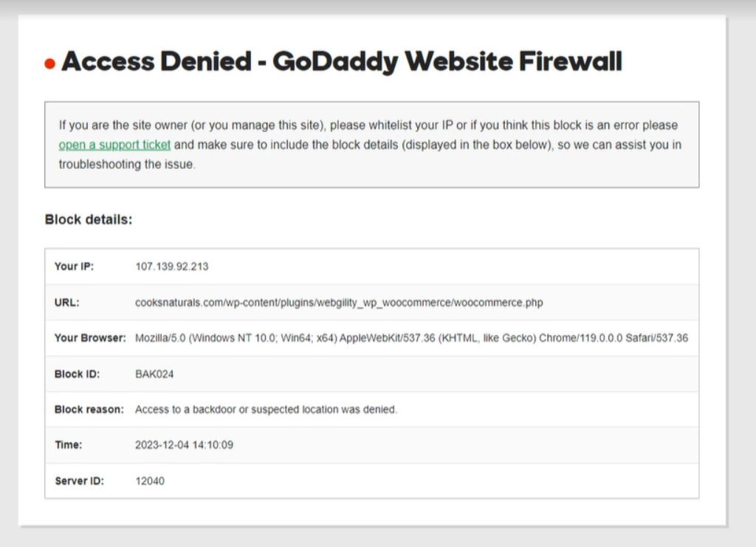Click the backdoor access denied reason text
The height and width of the screenshot is (547, 756).
click(266, 410)
